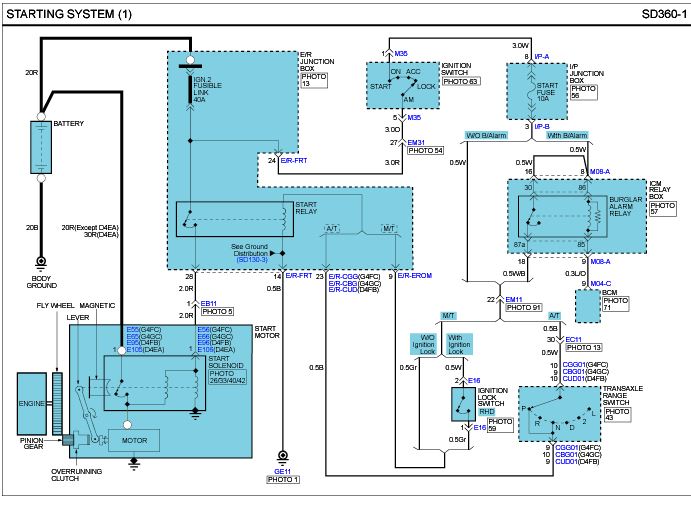Open PHOTO 59 beside ignition lock switch
Screen dimensions: 691x514
coord(500,425)
